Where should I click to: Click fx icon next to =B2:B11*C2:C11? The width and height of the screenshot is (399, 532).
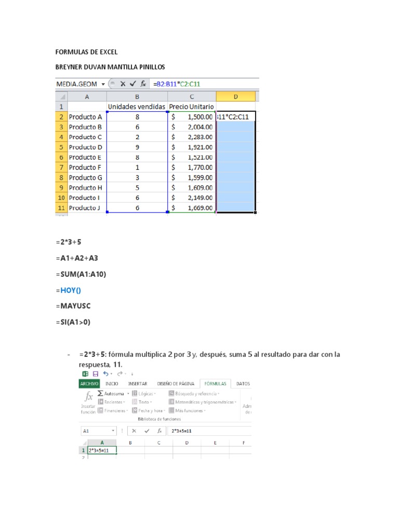click(x=143, y=84)
